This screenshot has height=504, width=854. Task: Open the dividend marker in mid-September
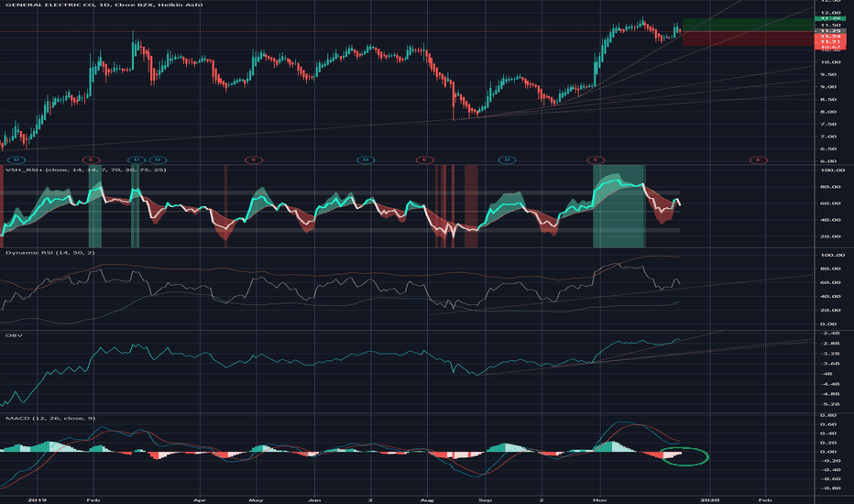[x=508, y=159]
